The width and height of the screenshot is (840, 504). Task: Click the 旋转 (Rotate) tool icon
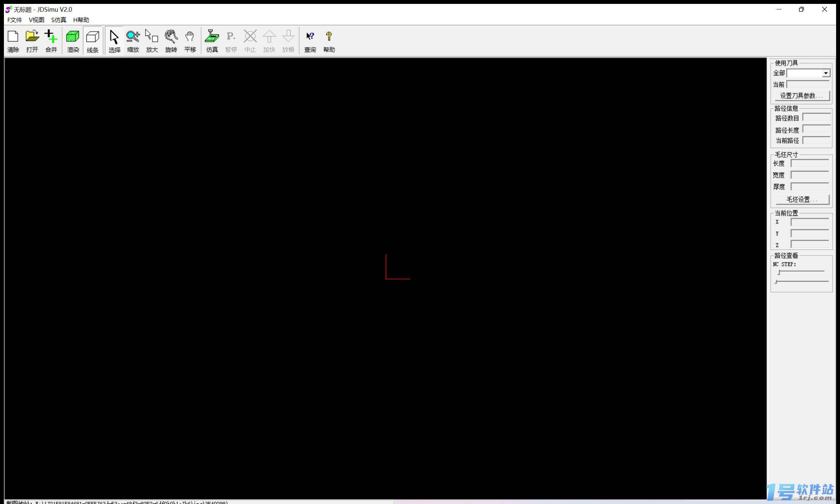tap(170, 41)
